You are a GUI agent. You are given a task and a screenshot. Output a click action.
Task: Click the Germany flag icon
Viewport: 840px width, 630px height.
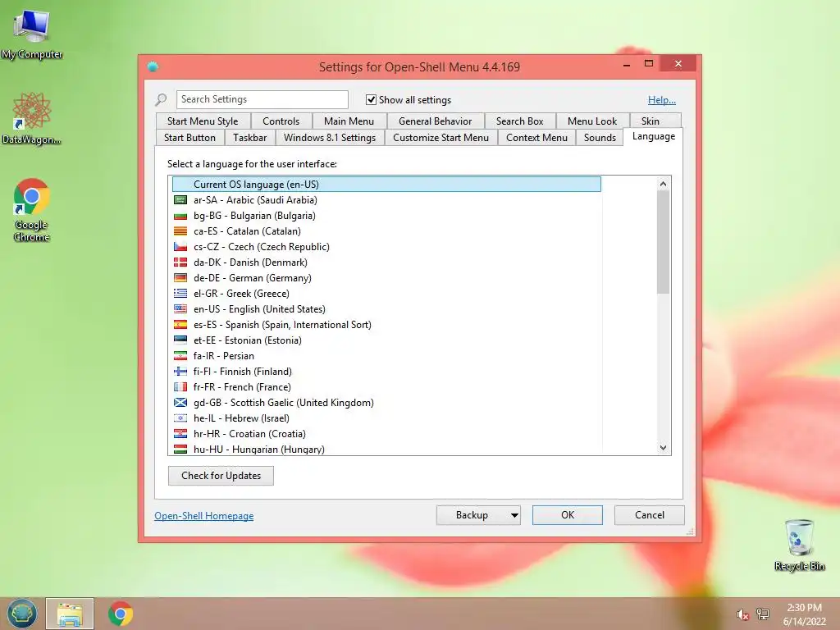tap(180, 277)
